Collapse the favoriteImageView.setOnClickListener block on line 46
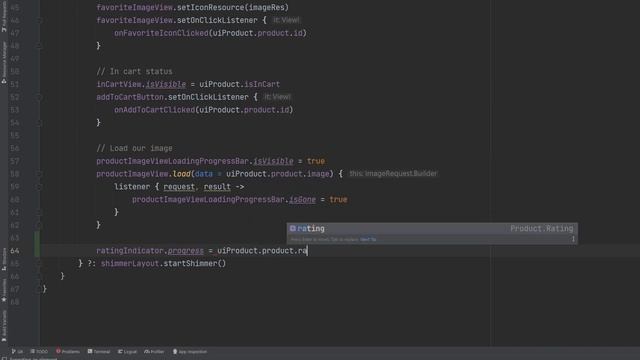 (x=40, y=20)
